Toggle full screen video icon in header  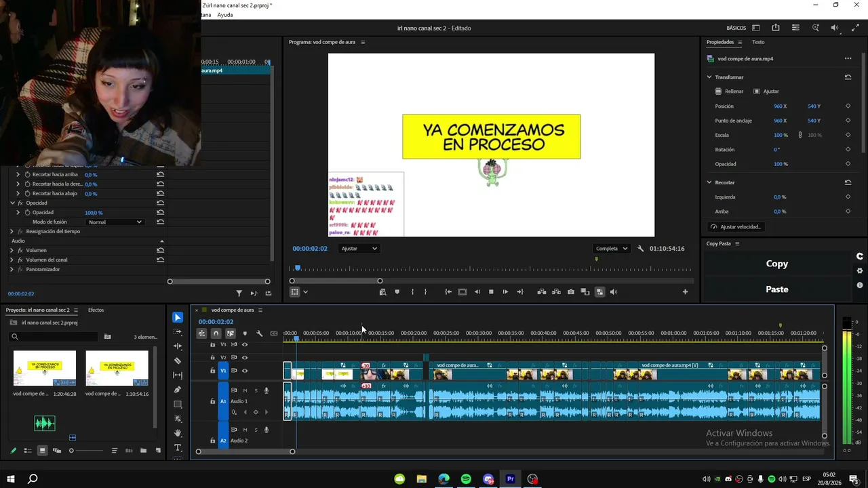point(855,28)
